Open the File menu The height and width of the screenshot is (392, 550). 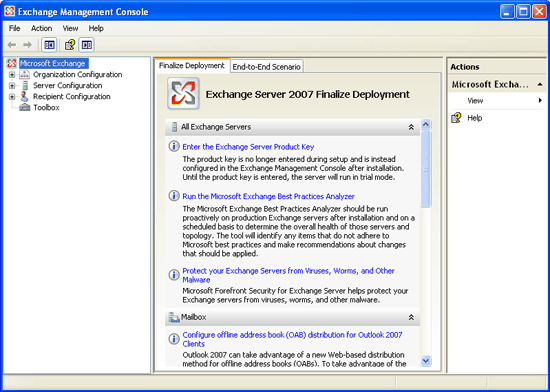[14, 28]
